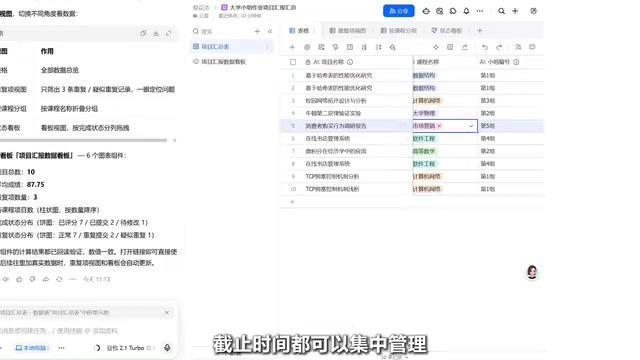This screenshot has height=360, width=640.
Task: Click the filter funnel icon in toolbar
Action: pyautogui.click(x=336, y=47)
